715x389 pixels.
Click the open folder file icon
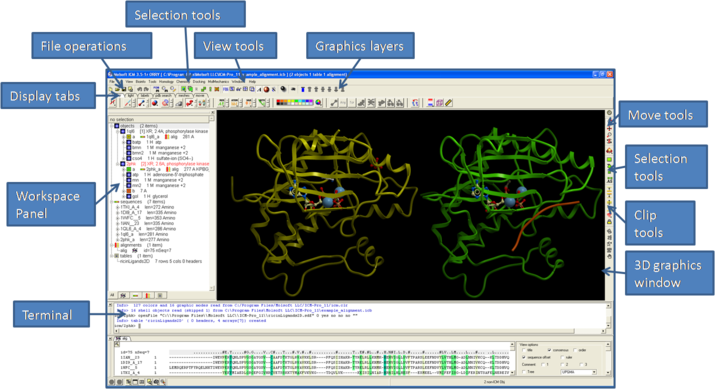tap(117, 89)
